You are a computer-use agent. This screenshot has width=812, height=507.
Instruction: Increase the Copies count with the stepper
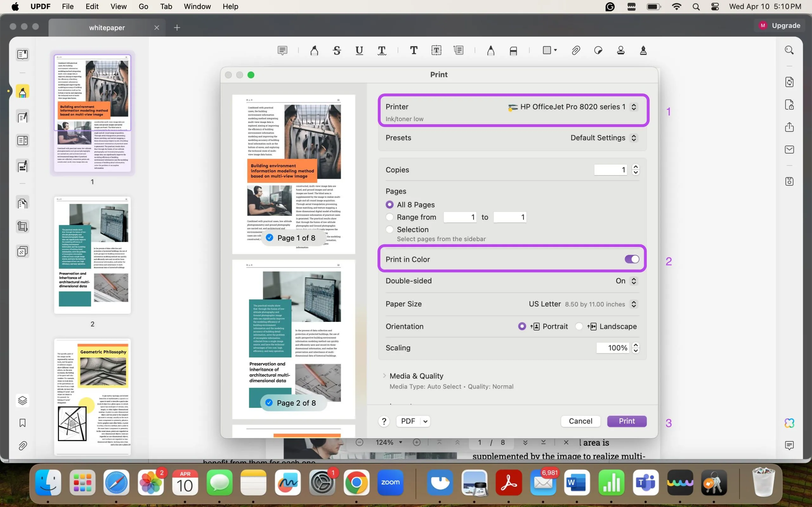coord(635,167)
